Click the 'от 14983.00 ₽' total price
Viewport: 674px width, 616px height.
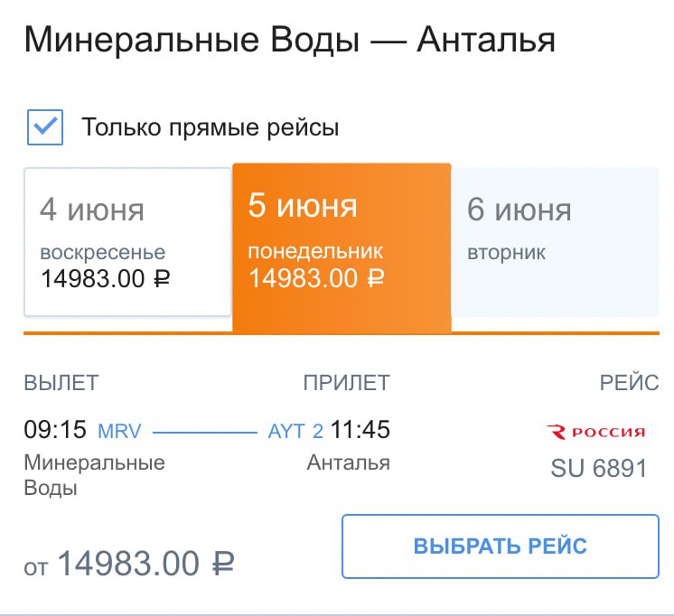pos(129,565)
